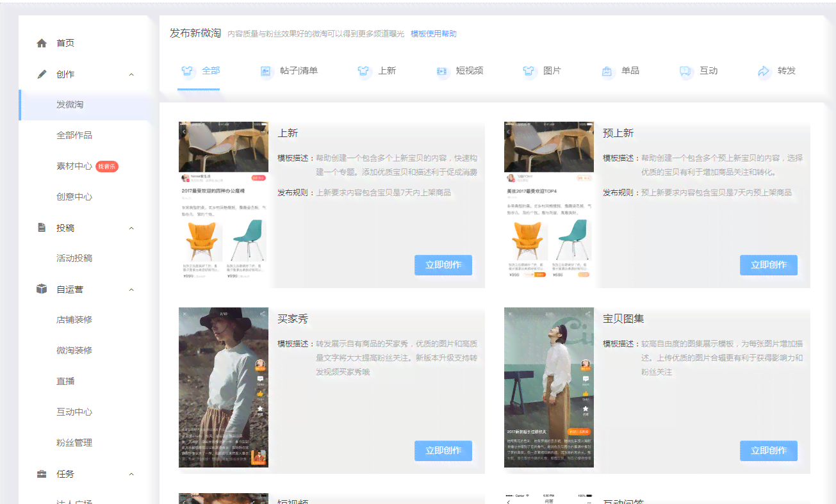Select the 图片 tab
The height and width of the screenshot is (504, 836).
coord(541,71)
